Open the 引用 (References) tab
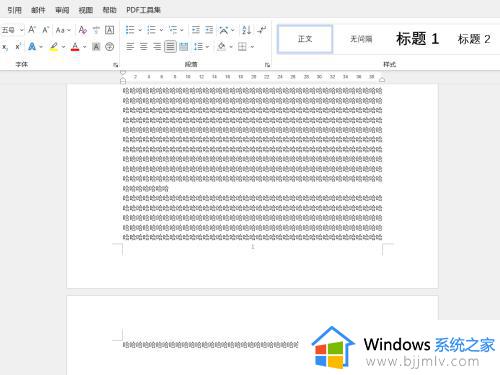This screenshot has height=375, width=500. tap(15, 10)
